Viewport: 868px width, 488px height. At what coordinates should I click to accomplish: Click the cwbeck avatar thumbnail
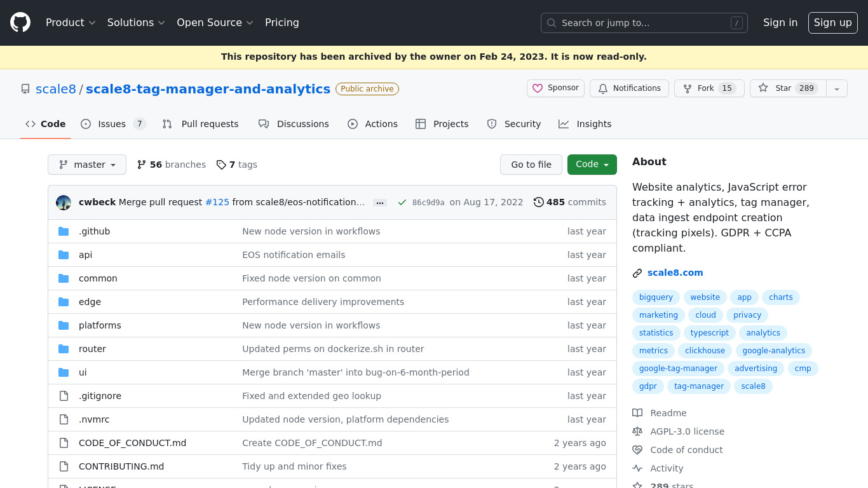(64, 203)
